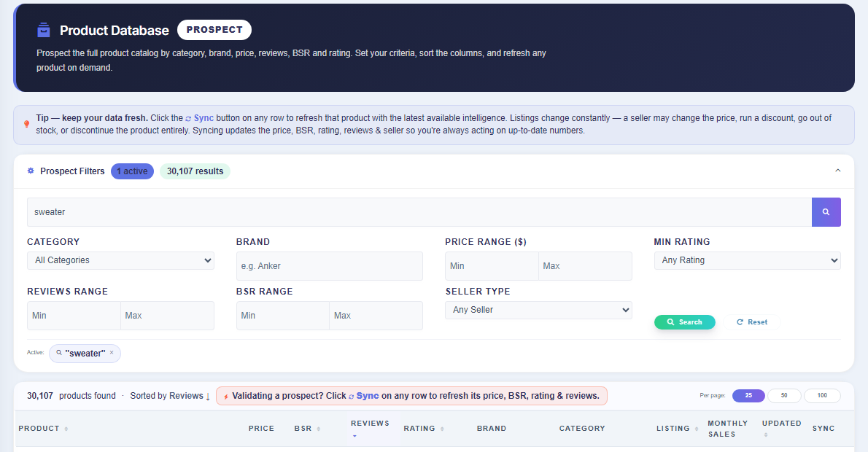This screenshot has width=868, height=452.
Task: Click the PROSPECT badge
Action: coord(214,30)
